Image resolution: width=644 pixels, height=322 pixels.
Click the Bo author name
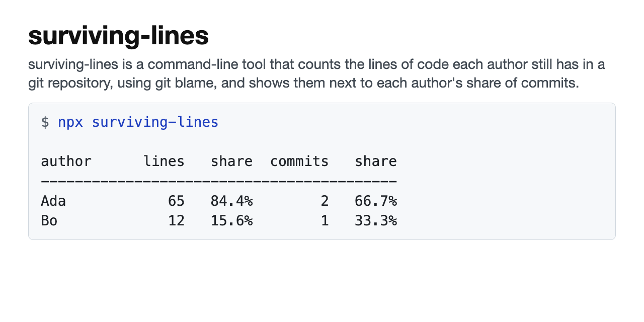click(49, 220)
